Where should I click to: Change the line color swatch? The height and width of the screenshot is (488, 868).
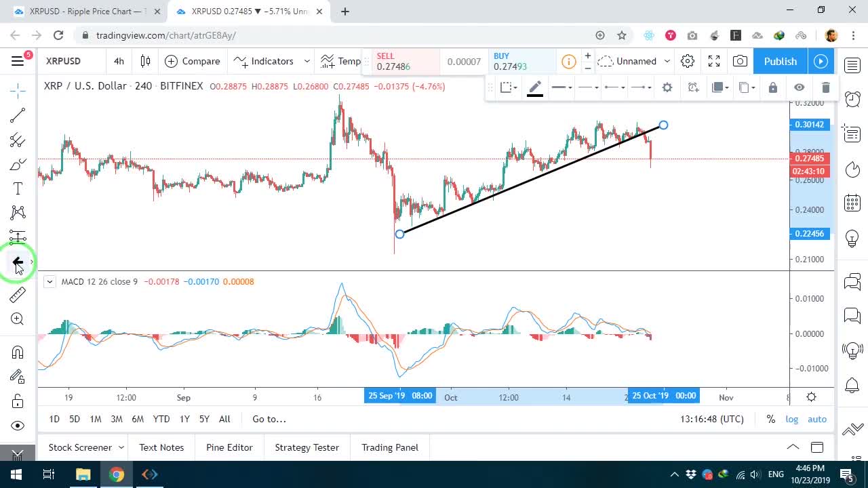(x=535, y=87)
